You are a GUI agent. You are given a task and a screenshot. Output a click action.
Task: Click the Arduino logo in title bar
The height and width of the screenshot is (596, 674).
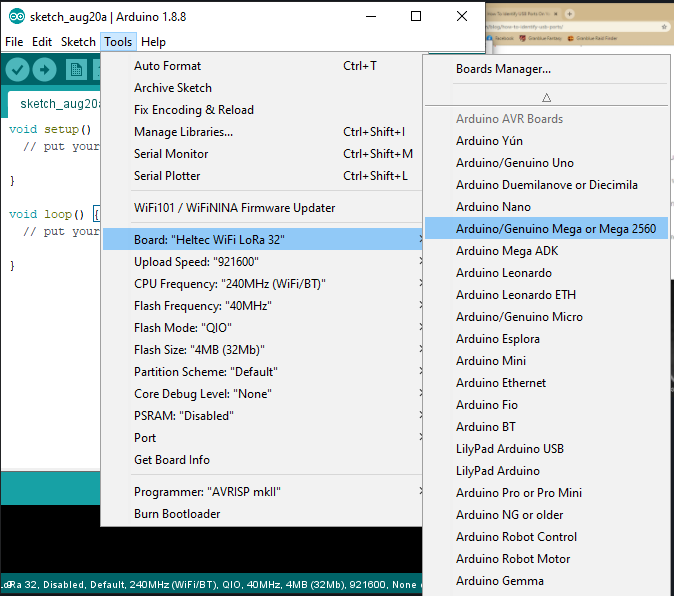coord(16,16)
